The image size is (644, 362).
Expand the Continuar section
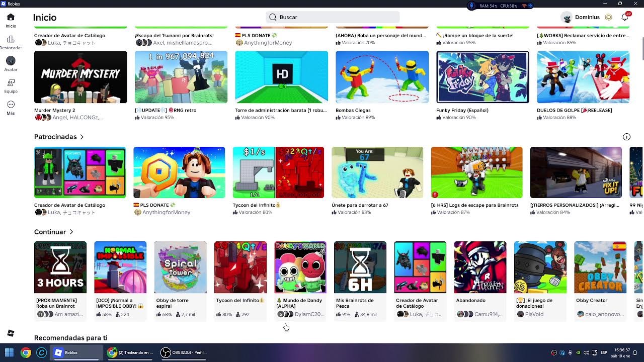tap(54, 232)
